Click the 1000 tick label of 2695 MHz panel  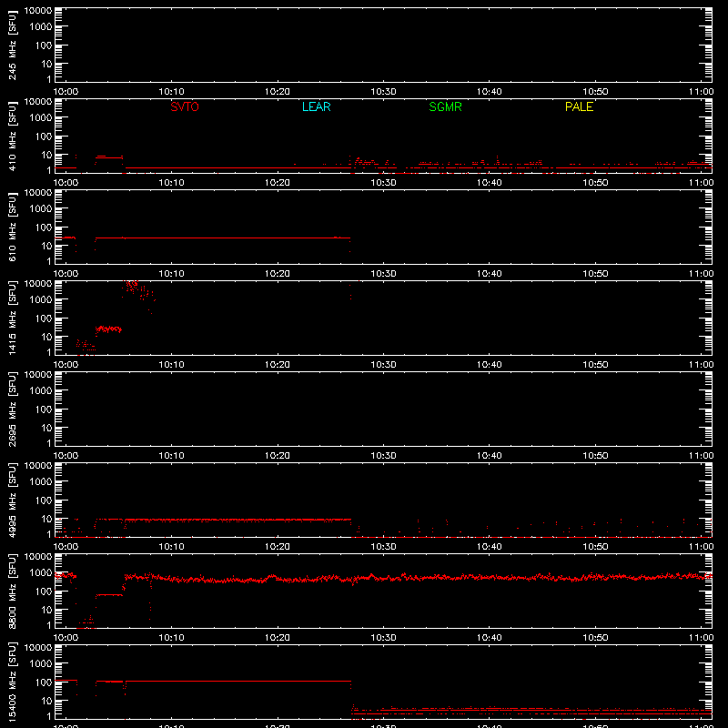coord(40,391)
